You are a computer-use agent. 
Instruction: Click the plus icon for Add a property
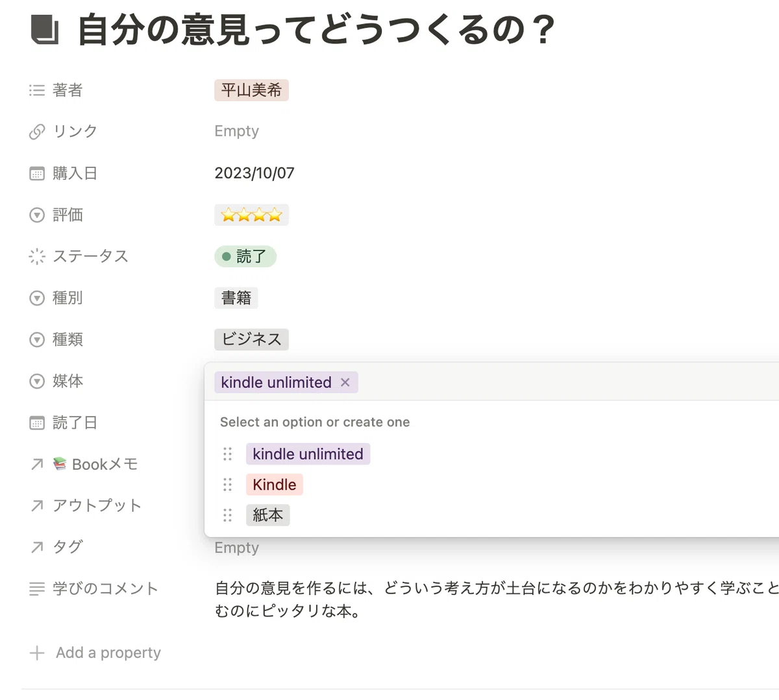(37, 653)
